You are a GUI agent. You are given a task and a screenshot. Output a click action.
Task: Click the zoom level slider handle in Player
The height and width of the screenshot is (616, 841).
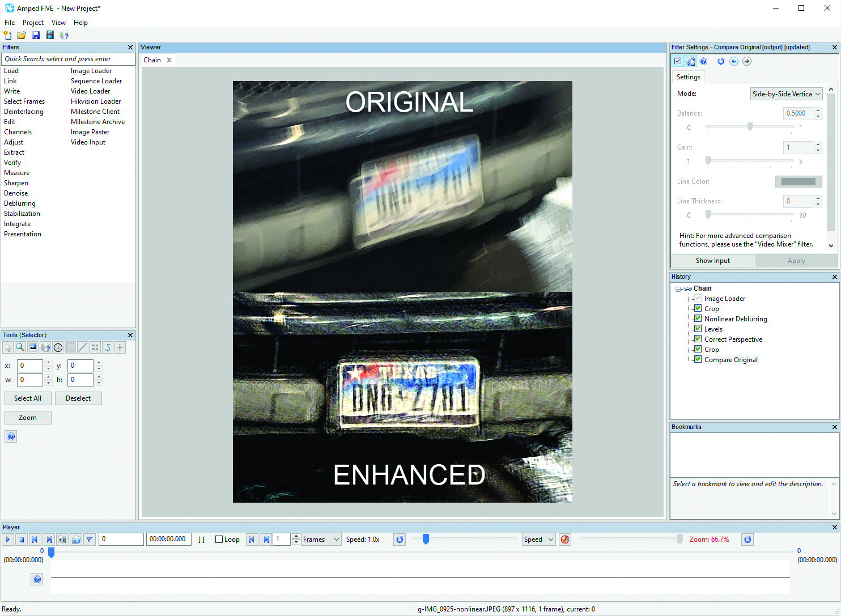pyautogui.click(x=679, y=539)
